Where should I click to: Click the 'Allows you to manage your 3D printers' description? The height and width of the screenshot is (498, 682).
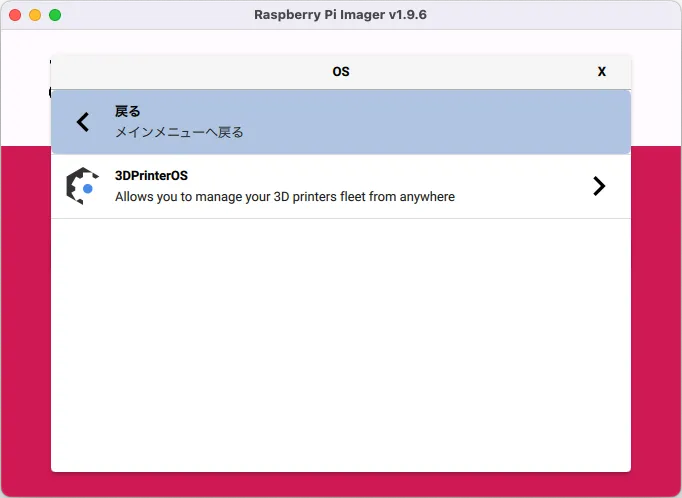tap(285, 197)
